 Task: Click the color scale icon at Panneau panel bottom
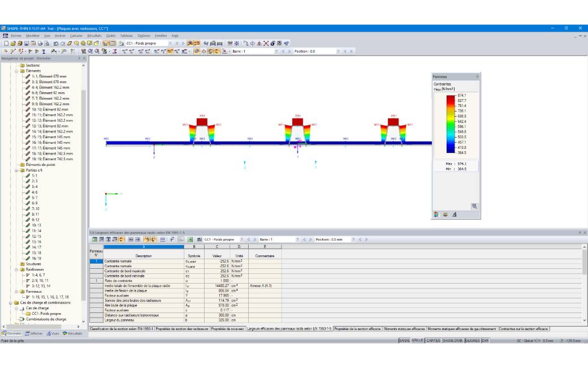(436, 215)
